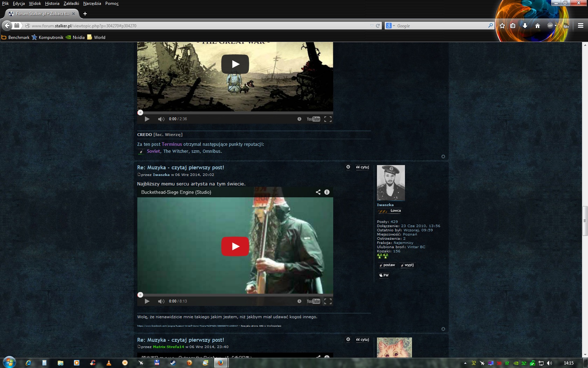The image size is (588, 368).
Task: Click the share icon on Buckethead video
Action: [318, 192]
